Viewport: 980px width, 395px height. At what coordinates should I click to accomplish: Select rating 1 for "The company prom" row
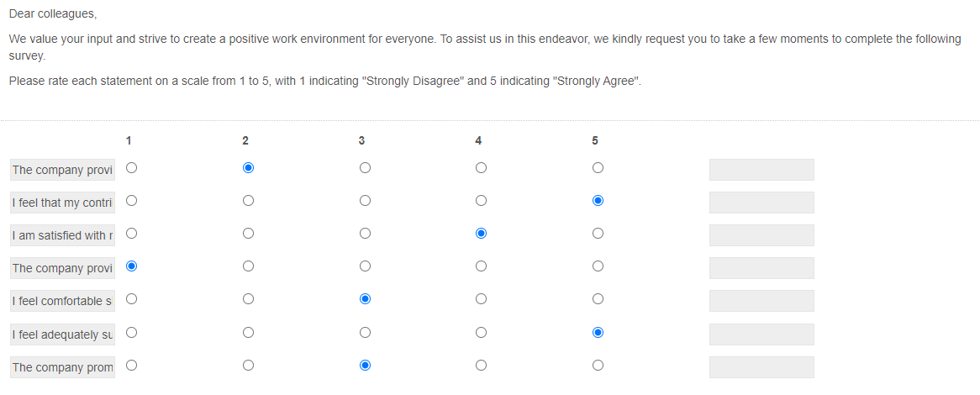(131, 366)
